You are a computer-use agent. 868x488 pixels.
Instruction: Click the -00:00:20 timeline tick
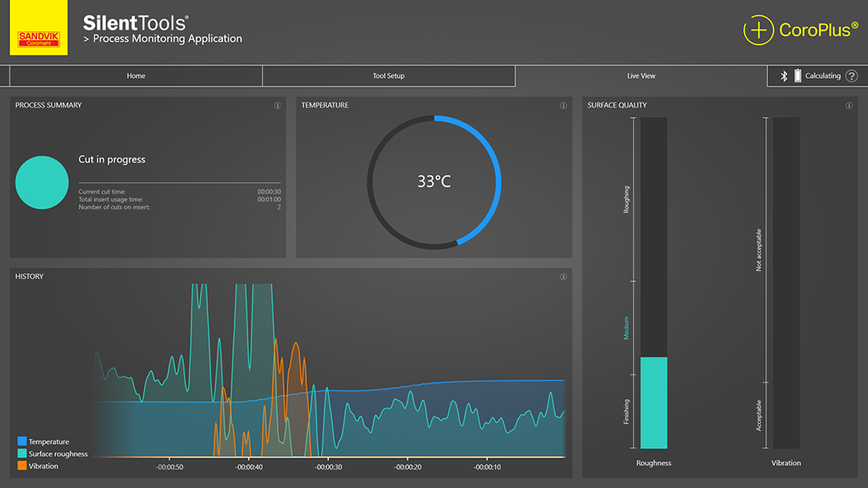408,467
